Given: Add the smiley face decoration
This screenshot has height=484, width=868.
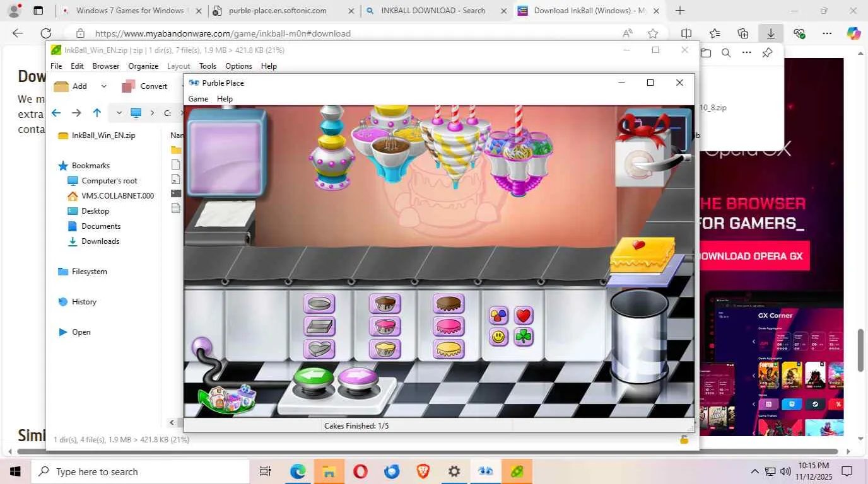Looking at the screenshot, I should tap(499, 337).
